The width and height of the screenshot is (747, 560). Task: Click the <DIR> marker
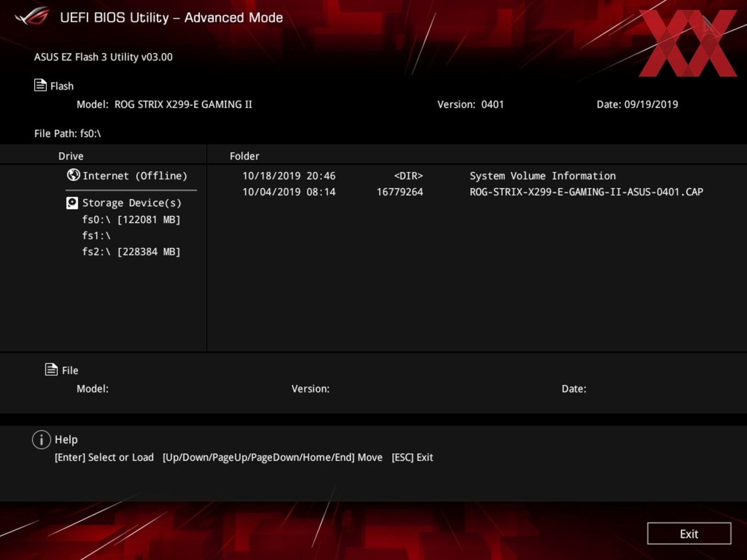[x=408, y=176]
